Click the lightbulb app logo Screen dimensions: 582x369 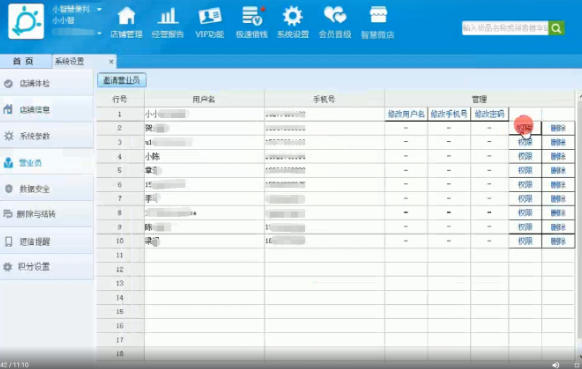(26, 21)
